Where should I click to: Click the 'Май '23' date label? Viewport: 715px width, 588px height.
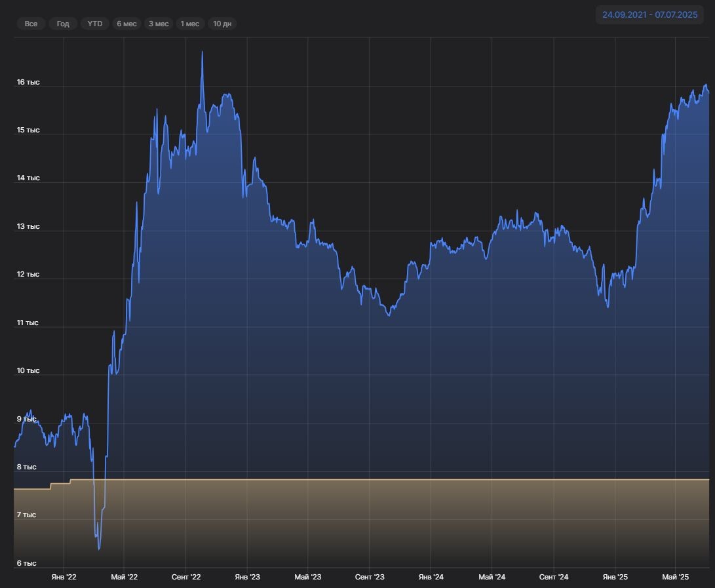(x=308, y=577)
